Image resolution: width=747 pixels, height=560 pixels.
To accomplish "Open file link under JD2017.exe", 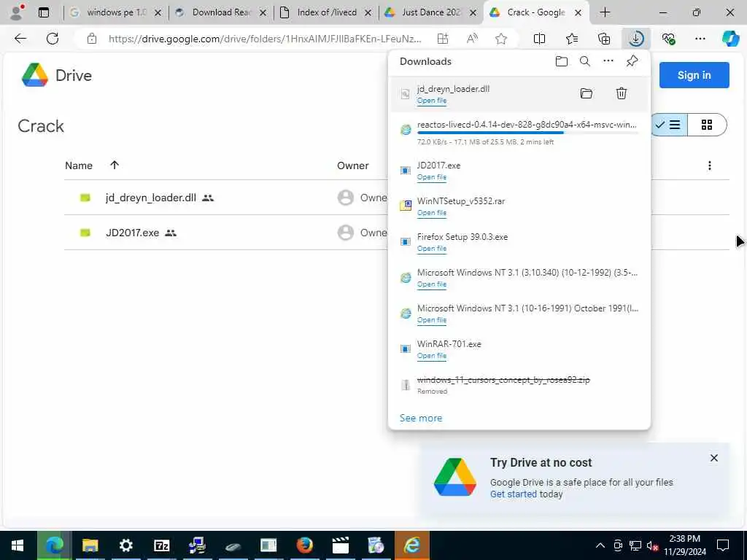I will coord(432,177).
